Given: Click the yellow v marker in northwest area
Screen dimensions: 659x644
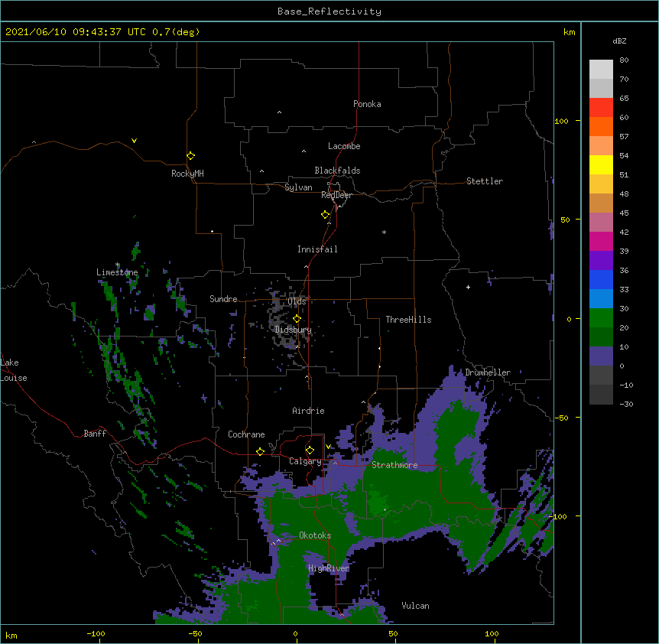Looking at the screenshot, I should point(134,141).
